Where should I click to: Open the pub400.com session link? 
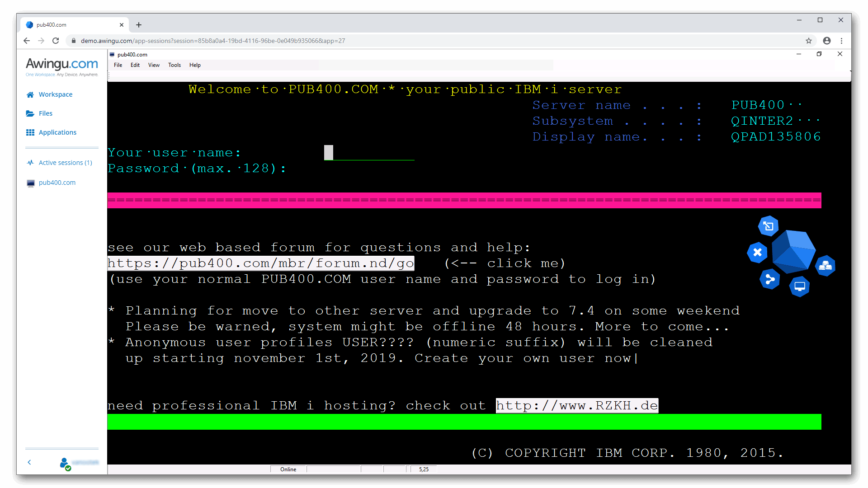point(57,183)
